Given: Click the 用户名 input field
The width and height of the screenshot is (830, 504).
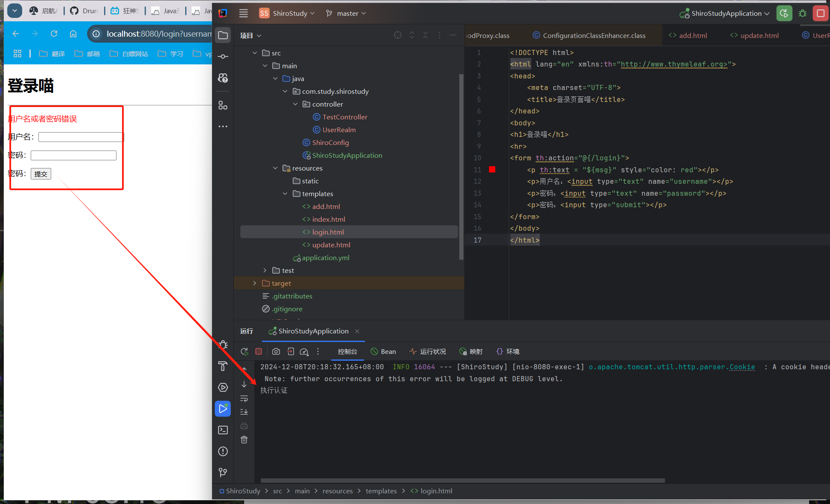Looking at the screenshot, I should 81,137.
